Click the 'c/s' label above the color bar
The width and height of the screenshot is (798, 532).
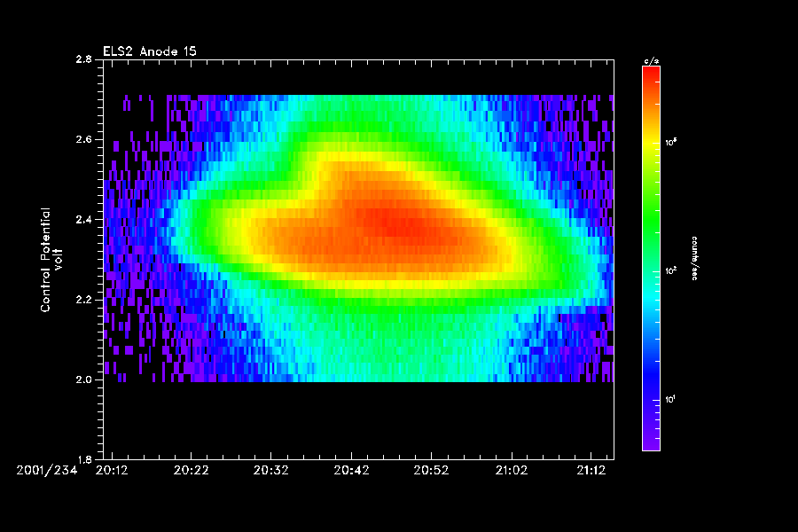coord(652,61)
